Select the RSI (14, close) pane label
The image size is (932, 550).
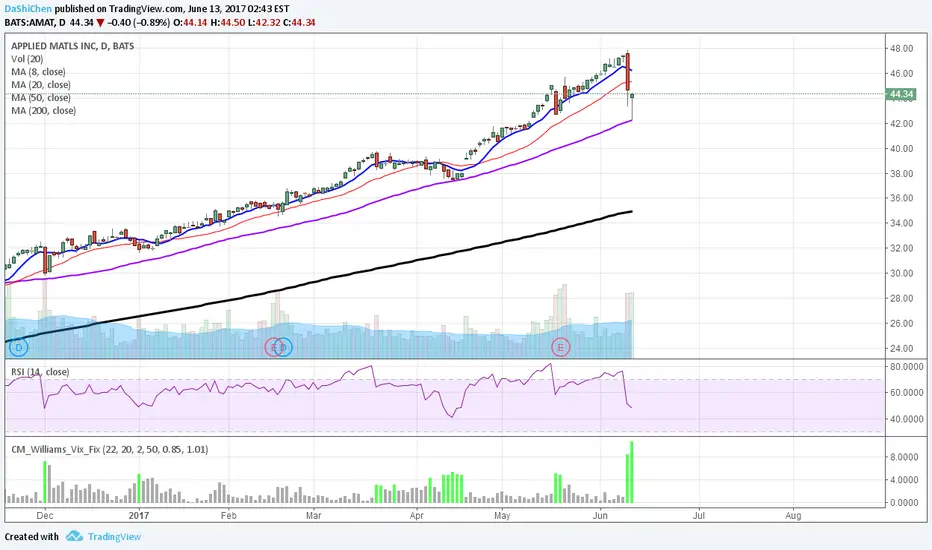point(40,372)
